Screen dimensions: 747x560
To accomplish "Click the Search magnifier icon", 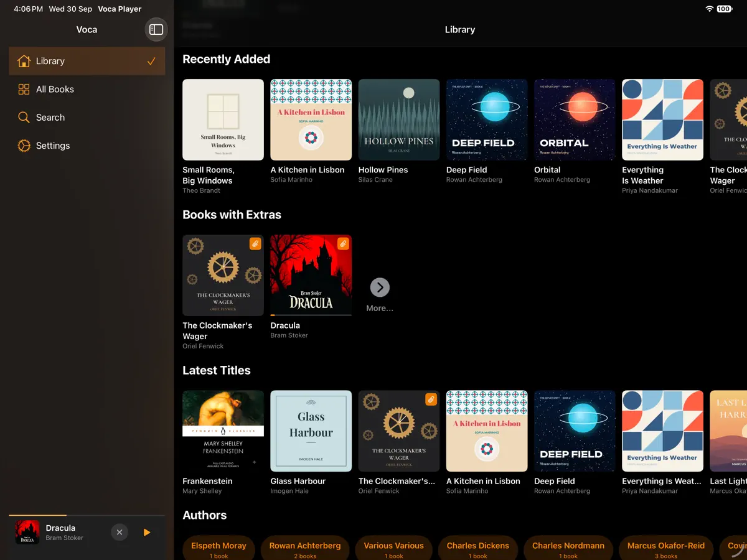I will [x=24, y=117].
